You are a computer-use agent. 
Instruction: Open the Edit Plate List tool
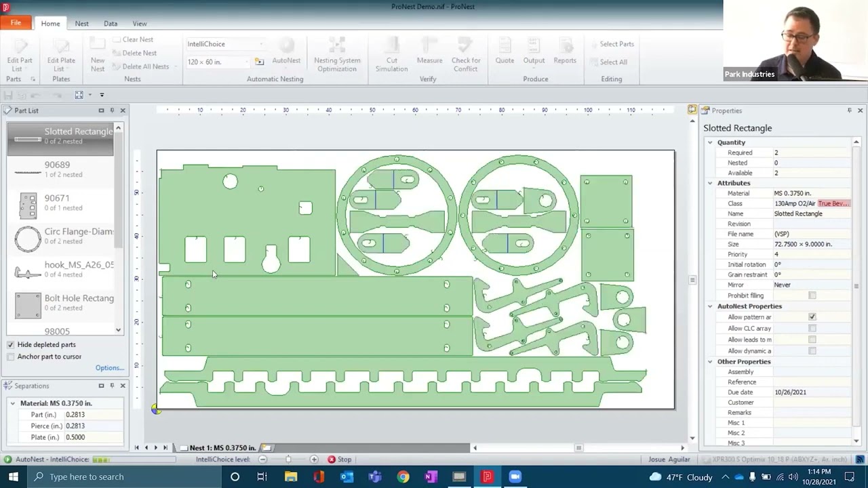61,56
